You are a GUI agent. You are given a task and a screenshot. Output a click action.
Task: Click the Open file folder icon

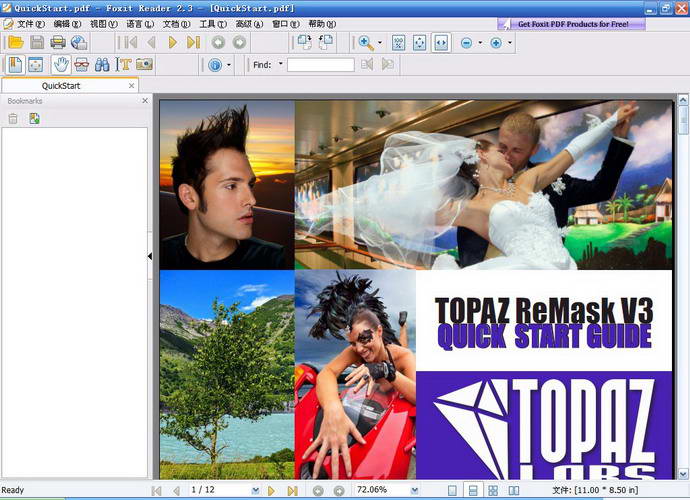16,43
